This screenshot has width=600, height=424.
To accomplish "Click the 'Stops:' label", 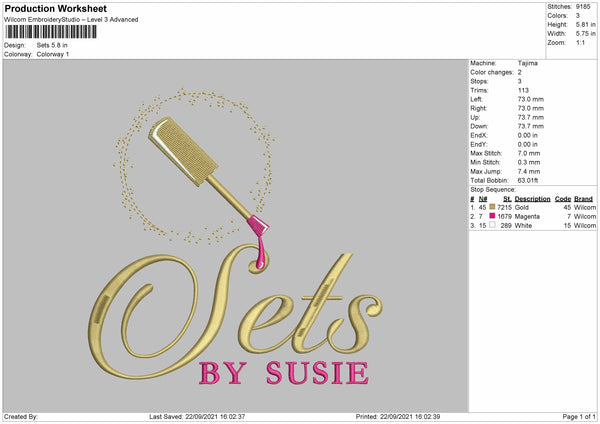I will tap(479, 82).
